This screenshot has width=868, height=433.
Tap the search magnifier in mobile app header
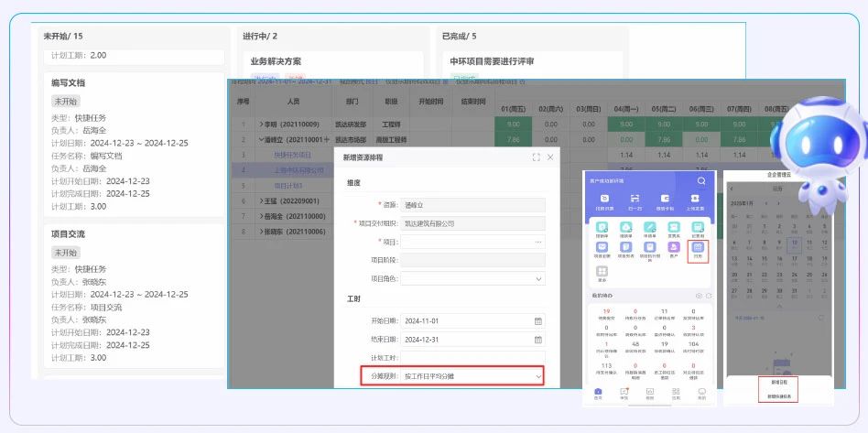pos(700,181)
